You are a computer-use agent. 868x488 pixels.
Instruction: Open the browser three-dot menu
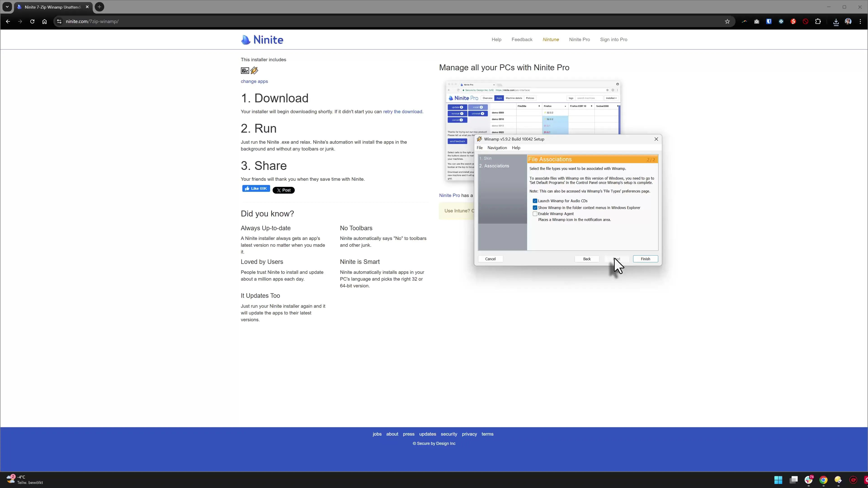point(860,21)
